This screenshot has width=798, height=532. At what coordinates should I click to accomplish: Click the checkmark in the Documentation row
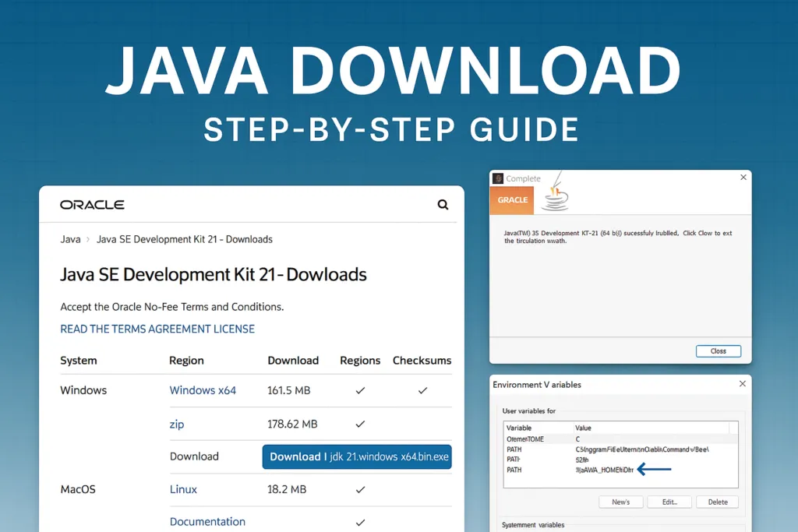[x=360, y=523]
